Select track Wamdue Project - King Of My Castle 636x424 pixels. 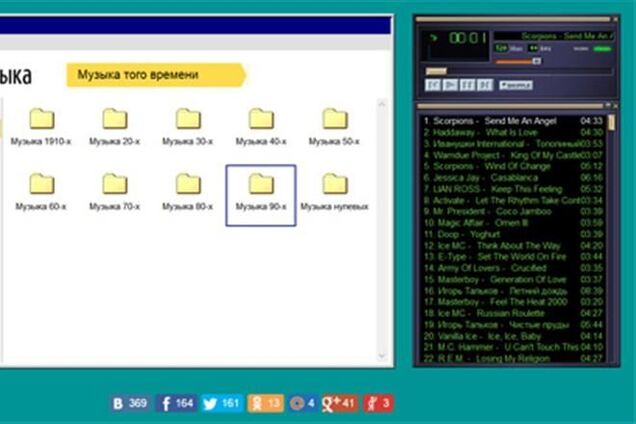(x=513, y=155)
